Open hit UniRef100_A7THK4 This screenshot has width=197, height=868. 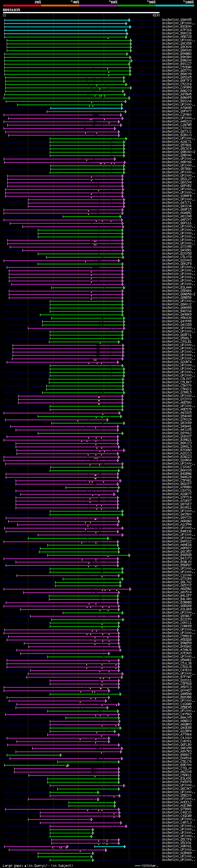coord(177,735)
